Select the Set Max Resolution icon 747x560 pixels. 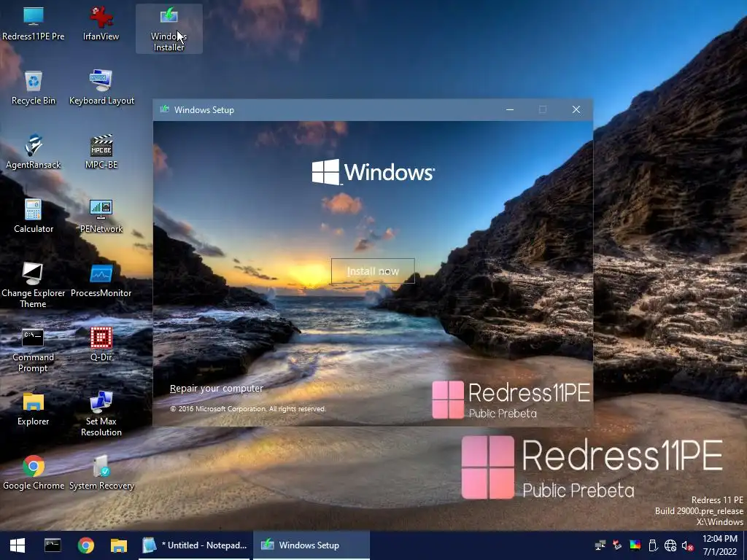[x=101, y=414]
